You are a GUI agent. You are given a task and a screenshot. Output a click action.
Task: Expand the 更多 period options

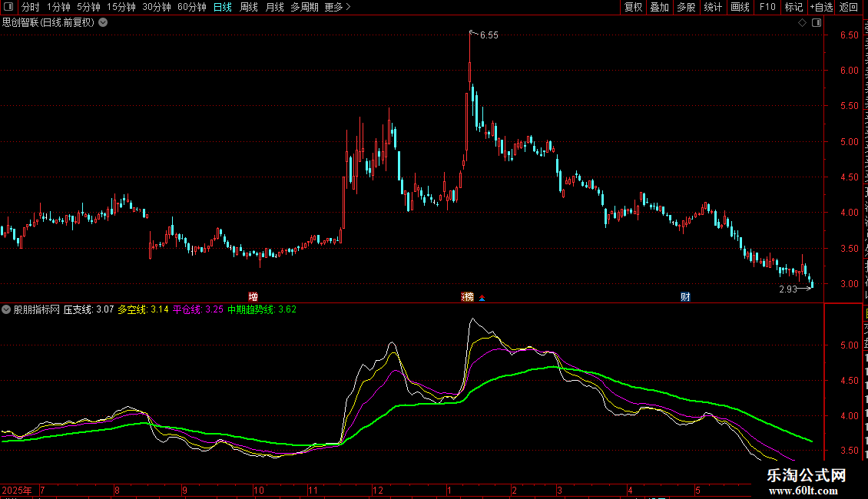tap(337, 7)
